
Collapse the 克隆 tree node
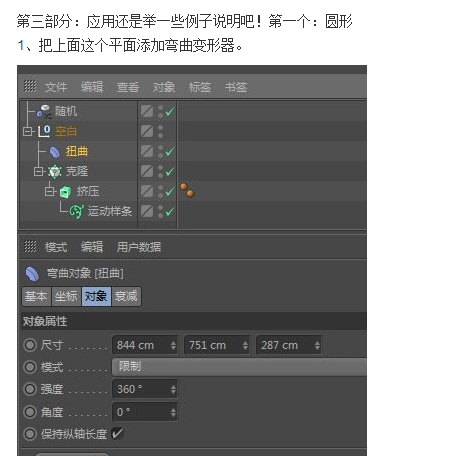coord(39,171)
